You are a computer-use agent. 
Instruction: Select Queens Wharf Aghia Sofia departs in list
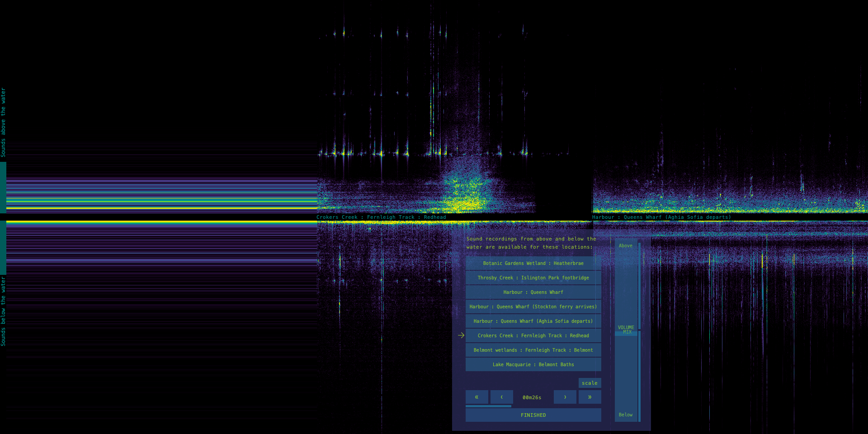coord(533,321)
